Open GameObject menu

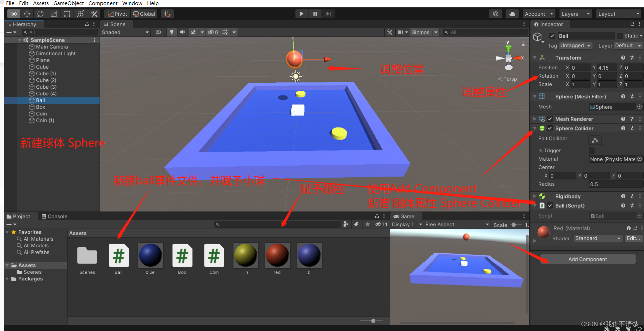tap(69, 3)
